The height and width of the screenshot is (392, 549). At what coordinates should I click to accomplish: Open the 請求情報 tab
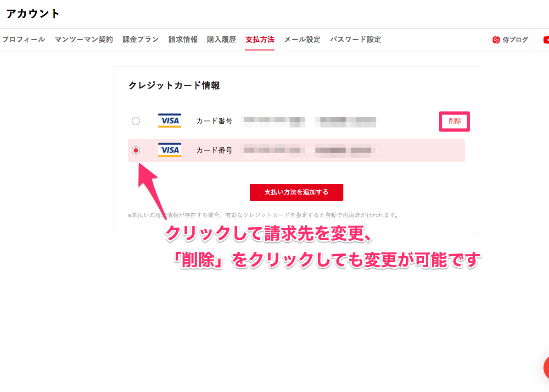click(183, 39)
